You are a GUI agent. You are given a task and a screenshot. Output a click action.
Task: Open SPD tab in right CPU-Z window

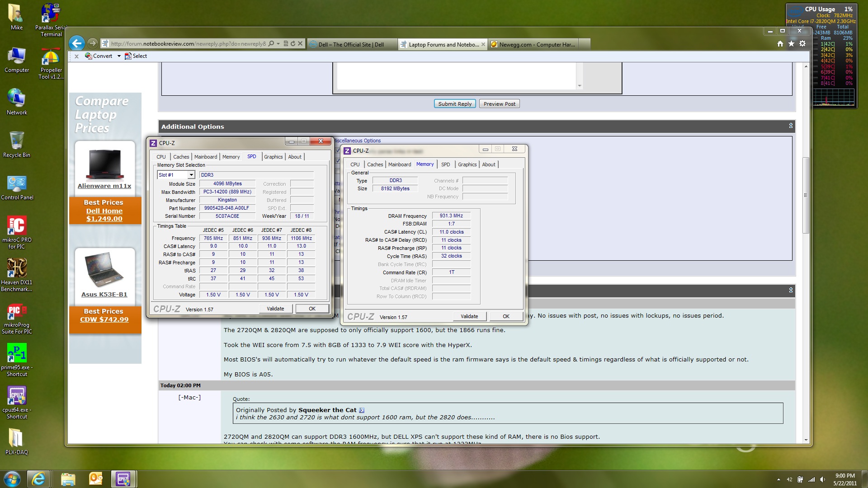[446, 164]
